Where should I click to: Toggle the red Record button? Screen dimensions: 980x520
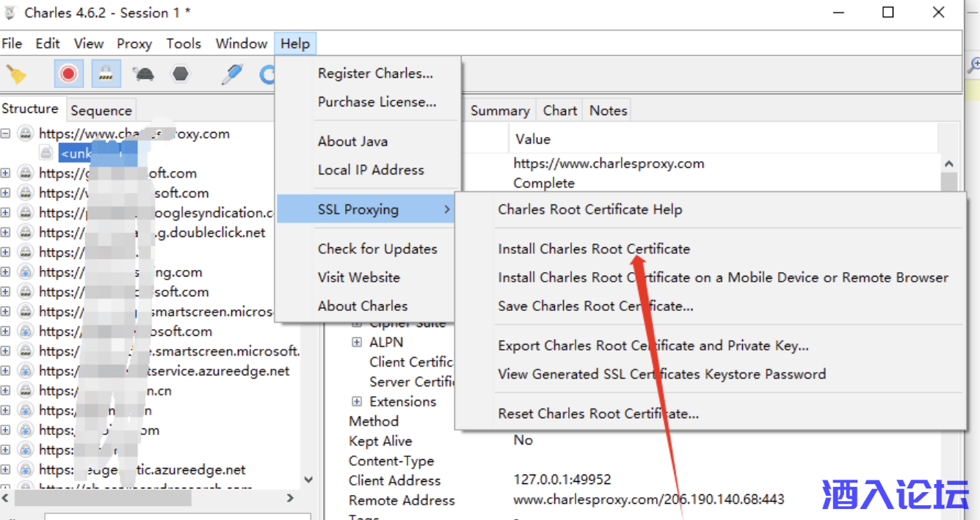pos(68,74)
